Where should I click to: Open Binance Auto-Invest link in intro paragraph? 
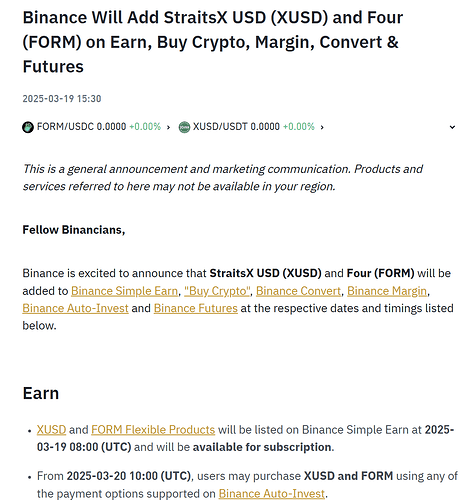[75, 308]
